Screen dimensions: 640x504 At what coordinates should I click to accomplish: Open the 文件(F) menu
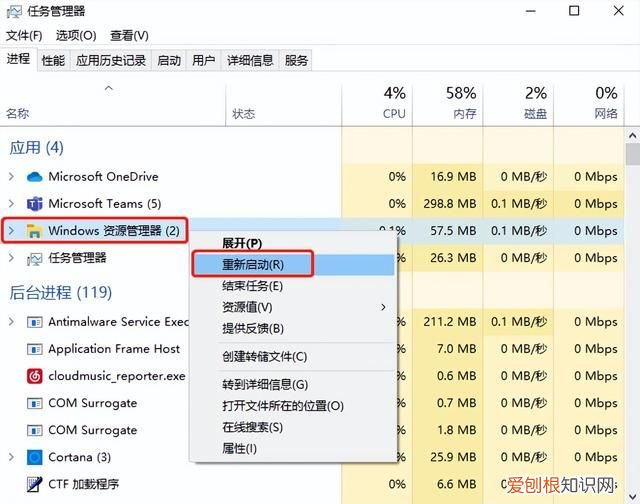click(24, 36)
